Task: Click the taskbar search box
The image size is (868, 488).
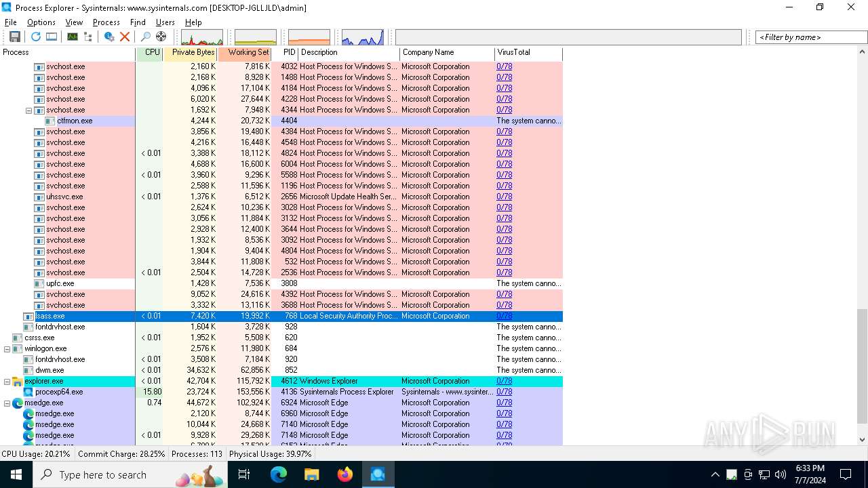Action: click(131, 474)
